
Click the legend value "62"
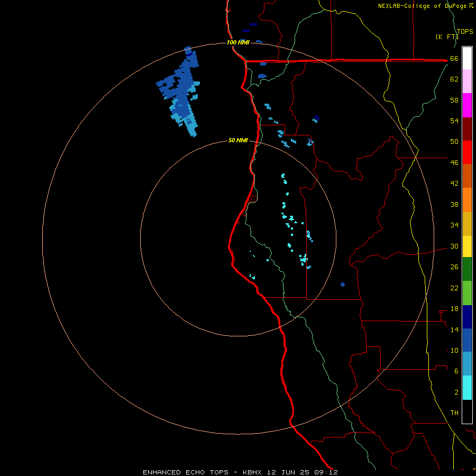454,79
